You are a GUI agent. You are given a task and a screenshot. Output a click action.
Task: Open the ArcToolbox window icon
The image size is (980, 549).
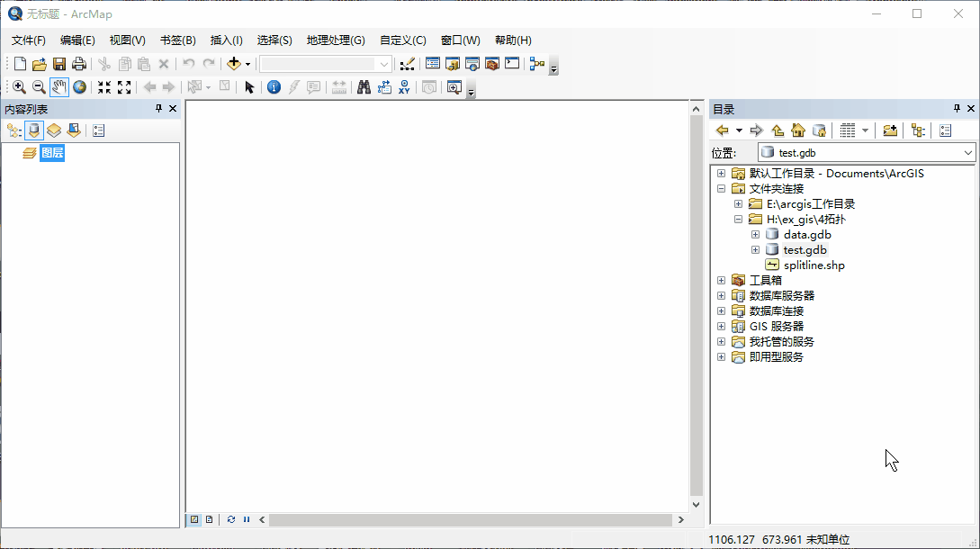coord(492,64)
